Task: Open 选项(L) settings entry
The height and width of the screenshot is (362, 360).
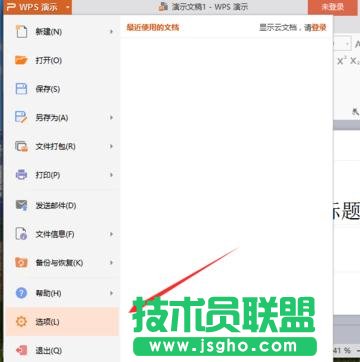Action: coord(62,322)
